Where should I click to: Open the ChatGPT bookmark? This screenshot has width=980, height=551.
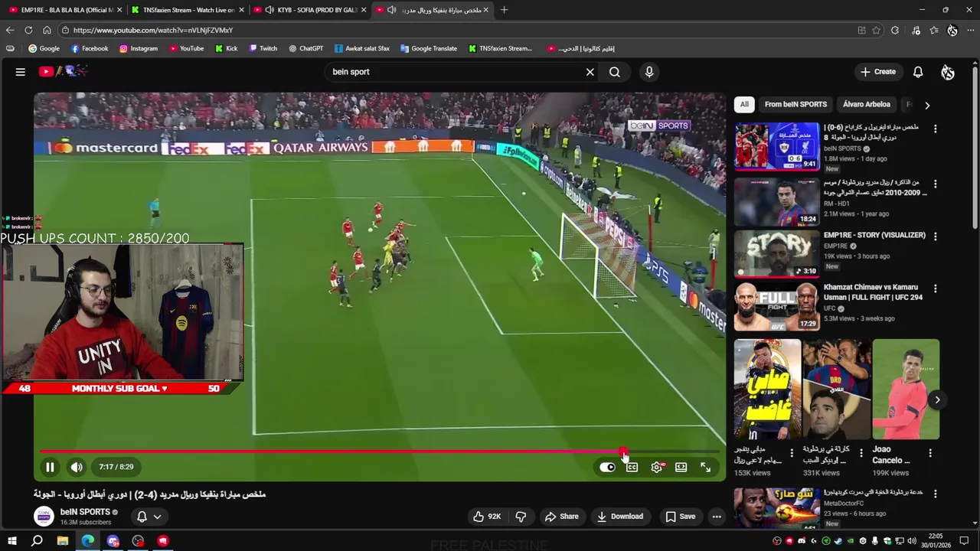coord(305,48)
